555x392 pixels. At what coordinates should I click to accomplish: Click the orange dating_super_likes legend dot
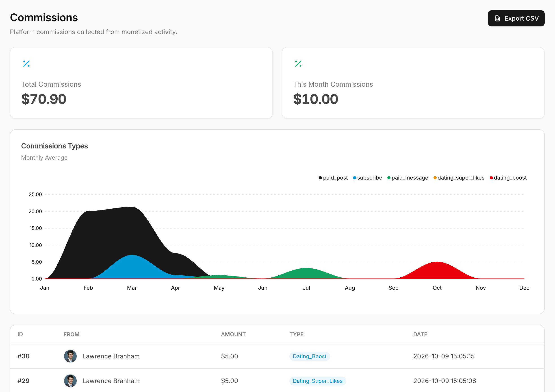435,178
